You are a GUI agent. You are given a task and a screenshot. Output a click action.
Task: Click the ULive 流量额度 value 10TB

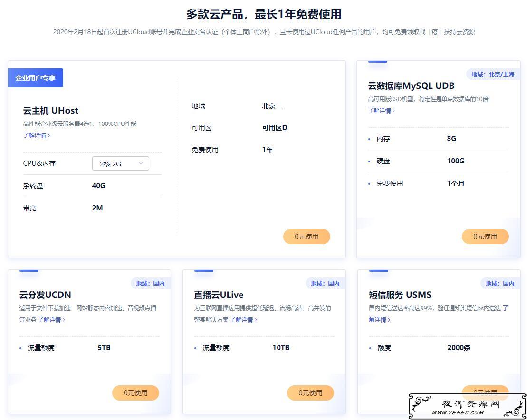tap(281, 348)
